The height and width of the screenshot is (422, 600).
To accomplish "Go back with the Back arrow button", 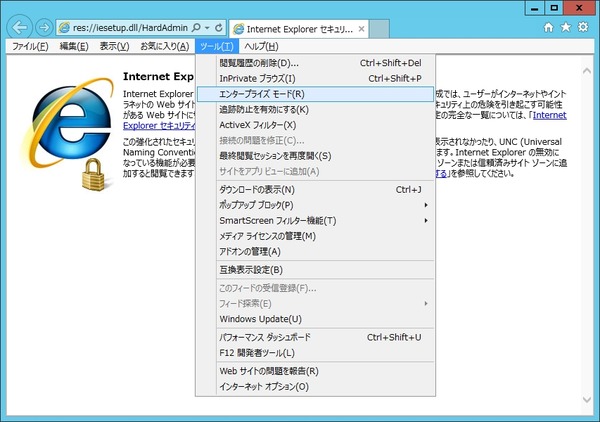I will pos(19,28).
